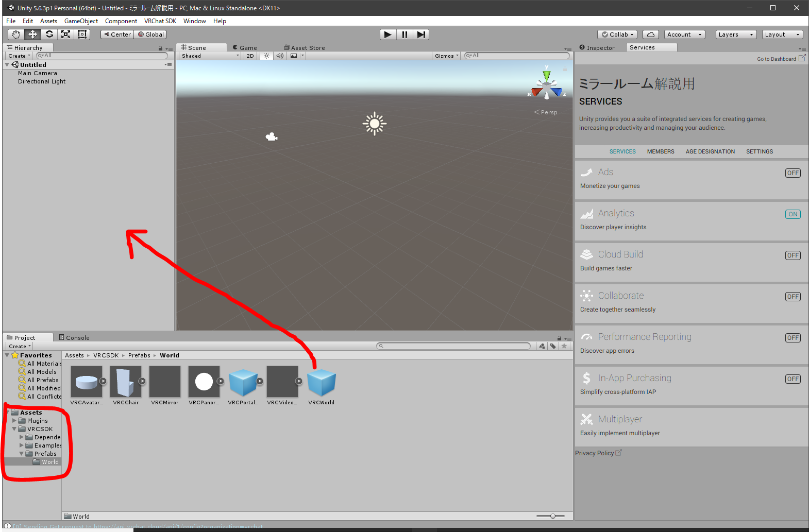Click the Pause button
809x532 pixels.
[x=404, y=35]
